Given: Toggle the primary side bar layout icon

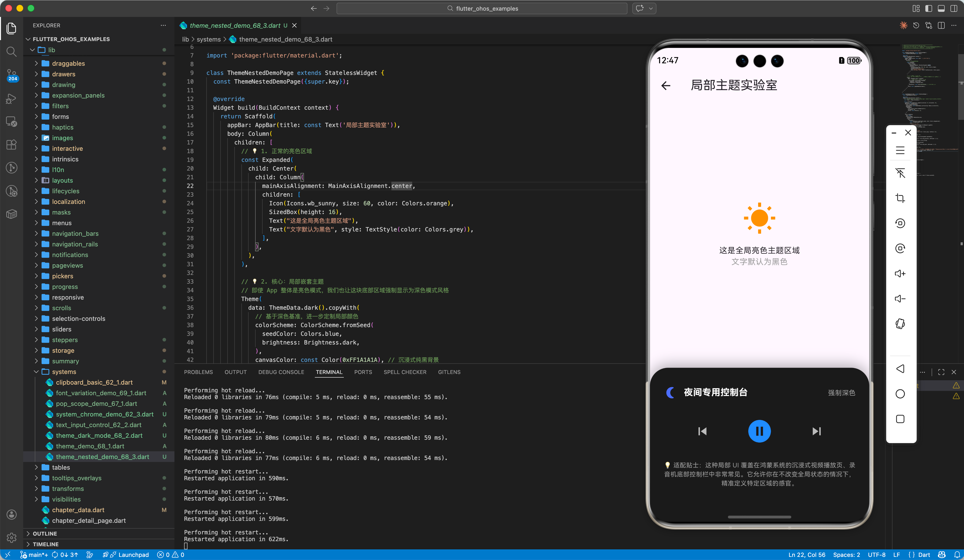Looking at the screenshot, I should pyautogui.click(x=928, y=8).
